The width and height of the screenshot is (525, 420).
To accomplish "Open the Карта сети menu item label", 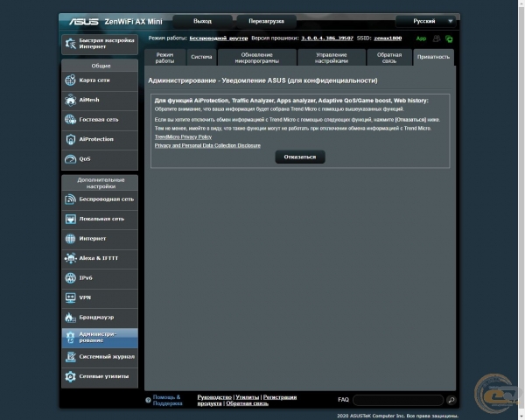I will [94, 80].
